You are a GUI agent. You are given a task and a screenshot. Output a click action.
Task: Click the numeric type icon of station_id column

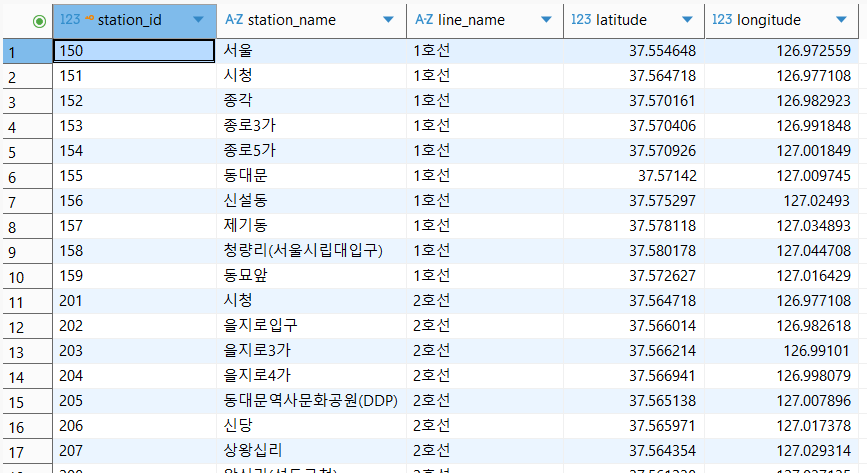point(70,19)
